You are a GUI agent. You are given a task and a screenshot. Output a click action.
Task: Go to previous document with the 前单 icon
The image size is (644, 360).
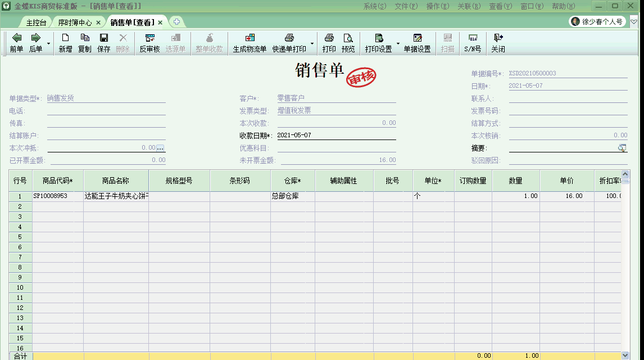point(16,43)
